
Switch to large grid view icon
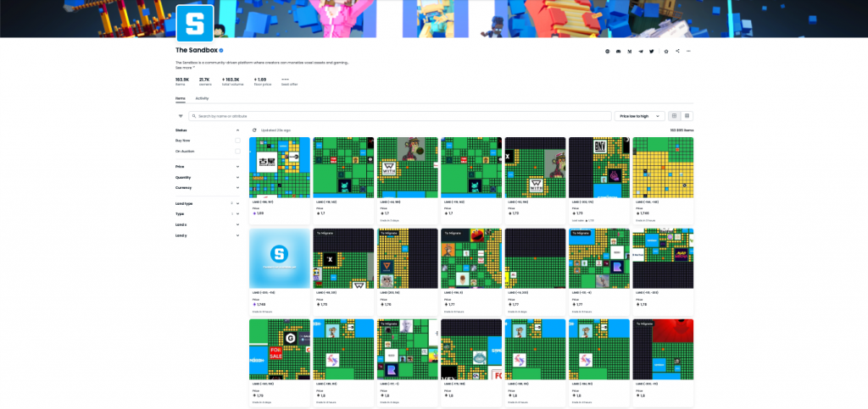(x=674, y=116)
